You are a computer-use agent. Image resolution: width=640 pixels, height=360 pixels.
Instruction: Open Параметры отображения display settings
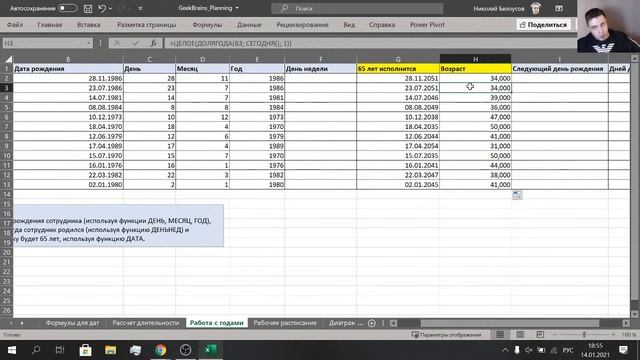[x=446, y=335]
